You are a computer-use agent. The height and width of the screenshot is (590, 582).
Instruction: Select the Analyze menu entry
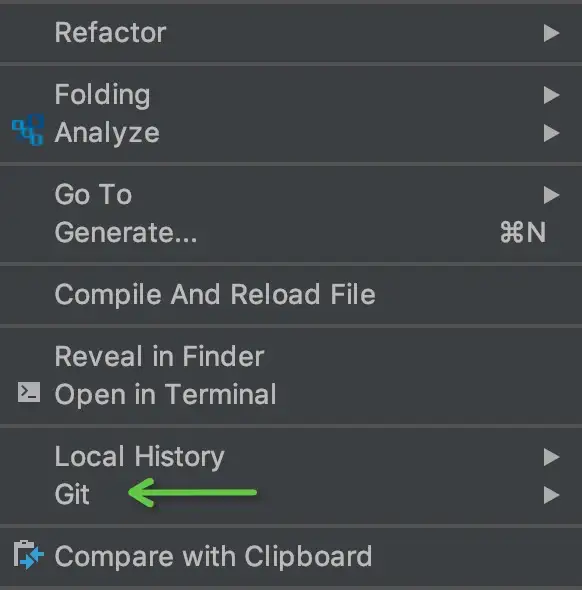click(291, 132)
